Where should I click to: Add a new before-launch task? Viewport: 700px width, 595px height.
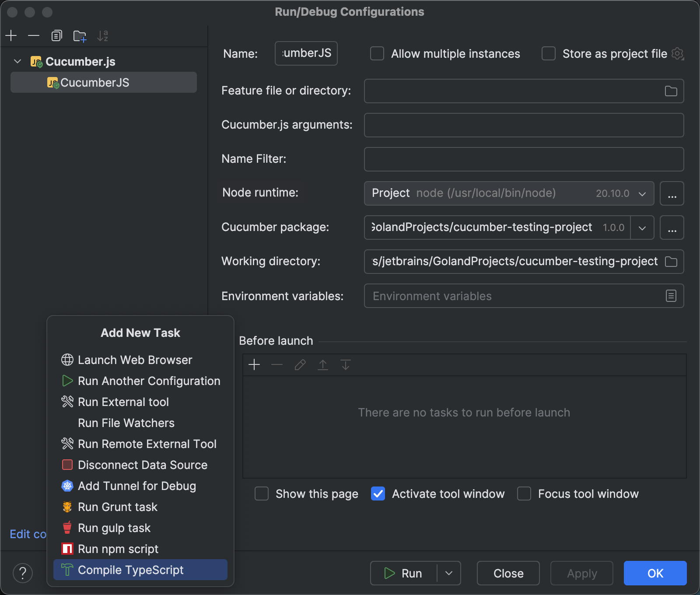[254, 364]
